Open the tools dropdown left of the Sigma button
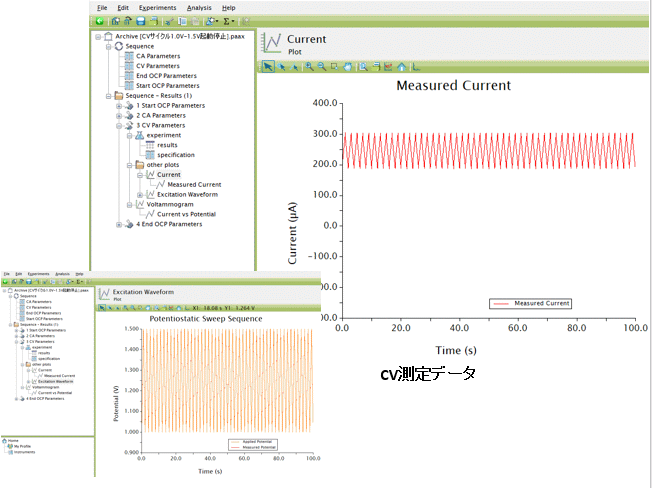This screenshot has height=488, width=652. (x=212, y=21)
